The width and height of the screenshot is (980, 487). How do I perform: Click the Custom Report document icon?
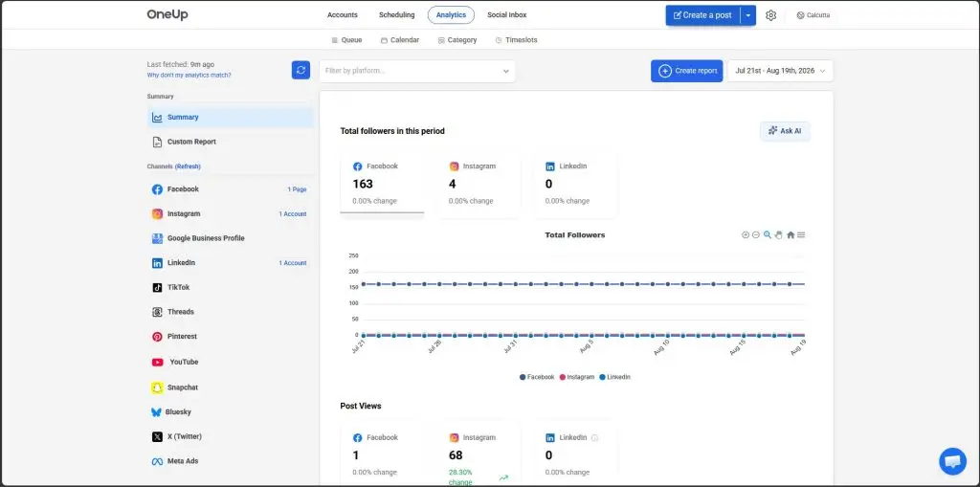158,142
